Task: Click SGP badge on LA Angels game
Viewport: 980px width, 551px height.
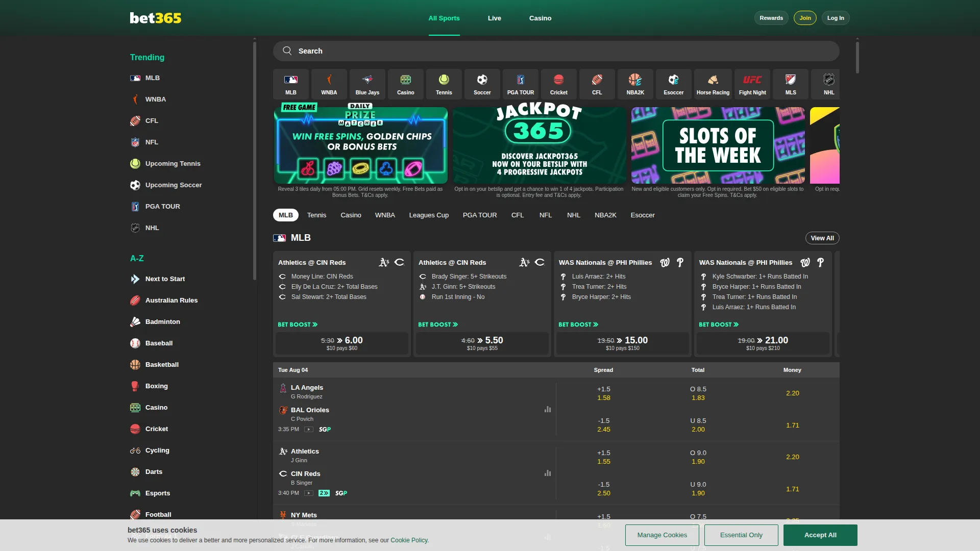Action: point(325,430)
